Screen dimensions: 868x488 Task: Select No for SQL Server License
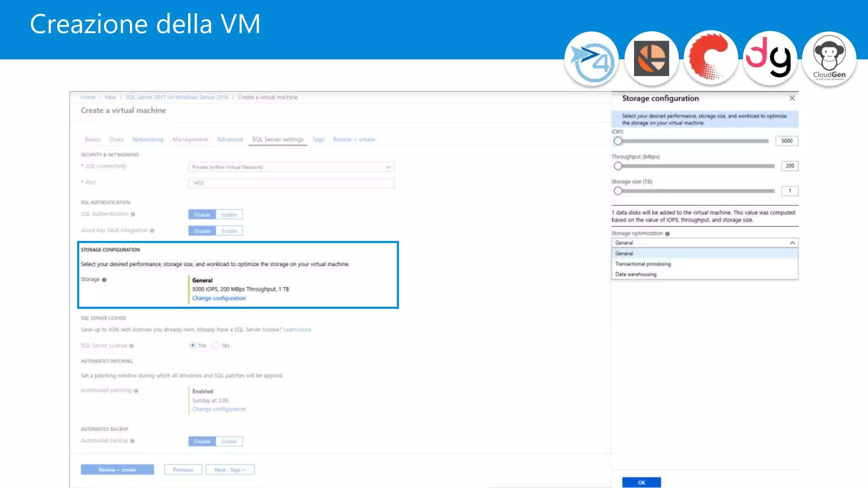coord(193,345)
